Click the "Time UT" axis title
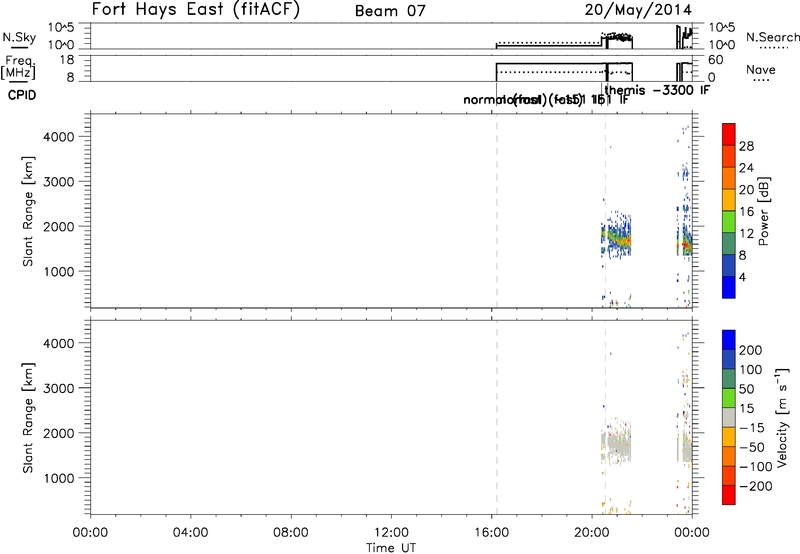The height and width of the screenshot is (554, 800). coord(391,548)
